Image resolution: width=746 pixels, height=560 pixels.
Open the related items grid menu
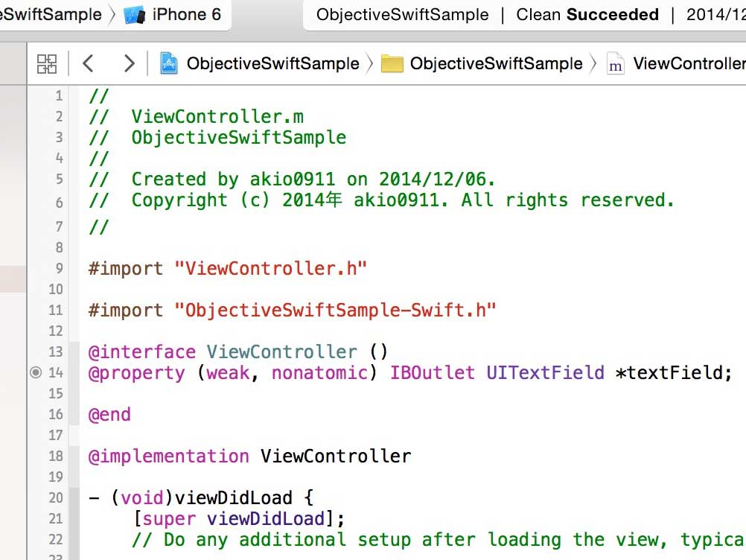coord(47,64)
